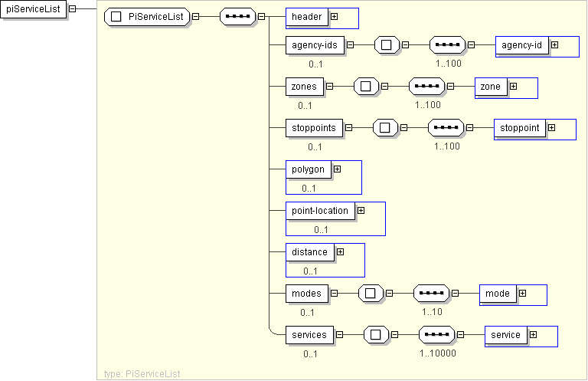Click the 0..1 cardinality under point-location

pos(321,230)
